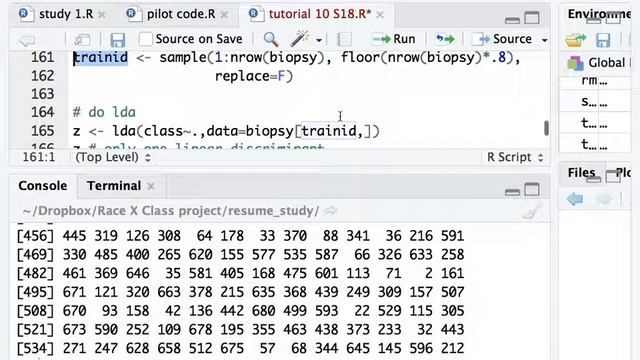Close the pilot code.R tab

click(224, 15)
